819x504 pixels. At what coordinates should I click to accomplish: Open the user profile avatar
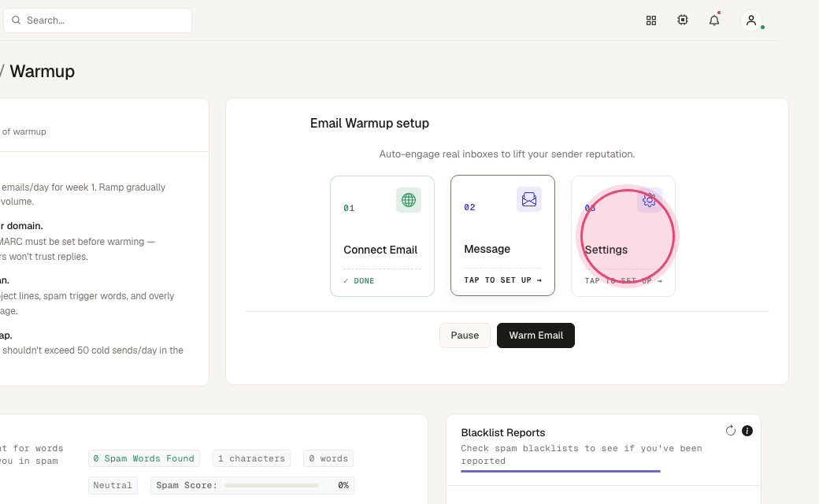(x=751, y=20)
